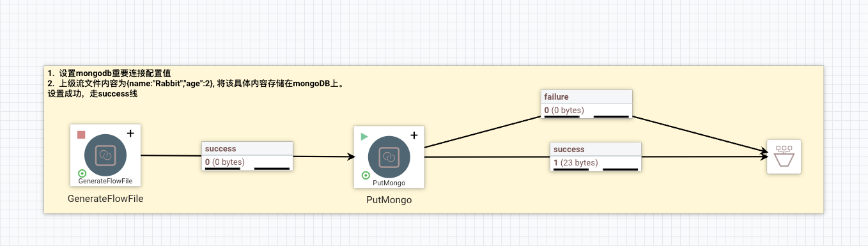Click left backpressure bar in failure queue
Image resolution: width=868 pixels, height=246 pixels.
[x=562, y=117]
